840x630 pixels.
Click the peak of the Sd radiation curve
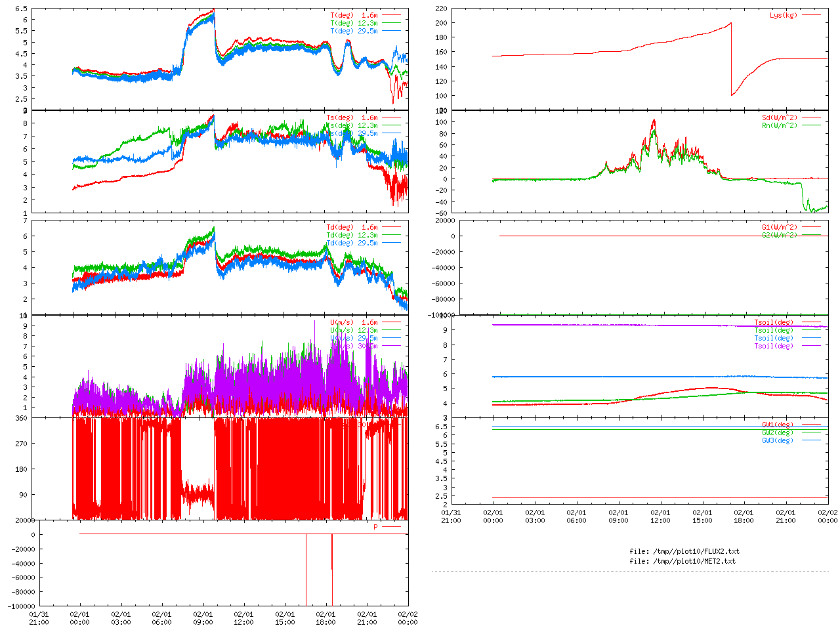(654, 121)
